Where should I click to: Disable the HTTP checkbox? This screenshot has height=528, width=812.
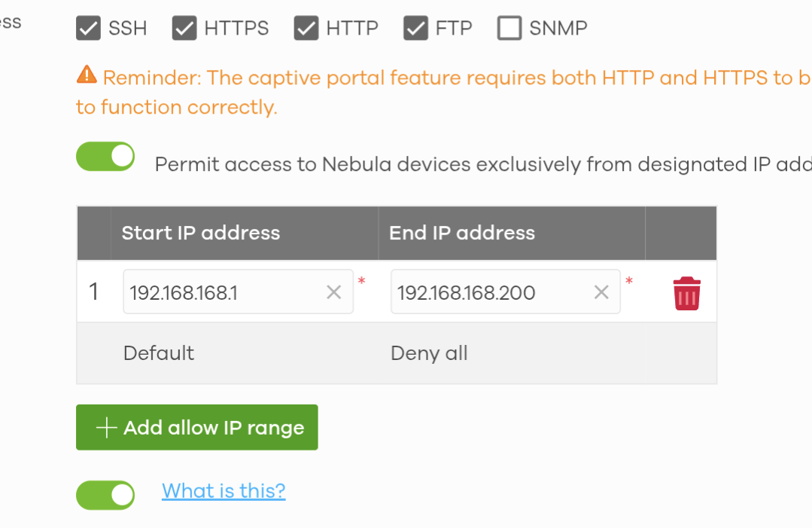(306, 29)
